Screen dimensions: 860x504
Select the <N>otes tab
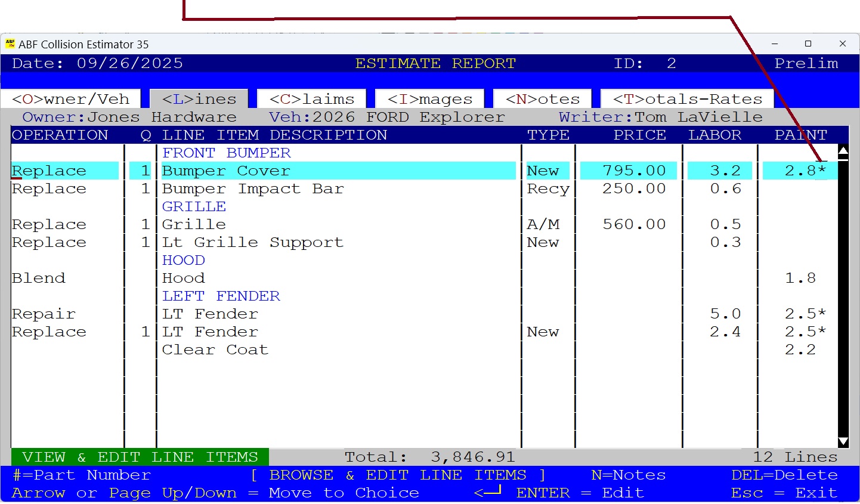pos(541,98)
